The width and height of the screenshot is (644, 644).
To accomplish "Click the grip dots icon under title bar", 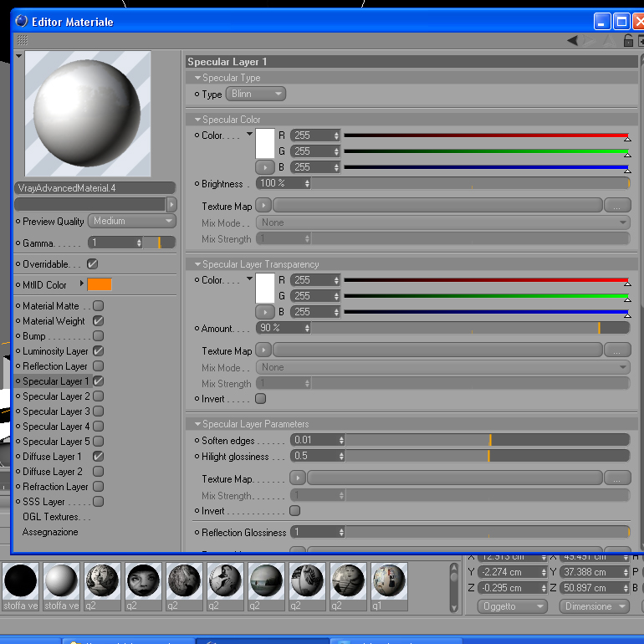I will tap(23, 40).
